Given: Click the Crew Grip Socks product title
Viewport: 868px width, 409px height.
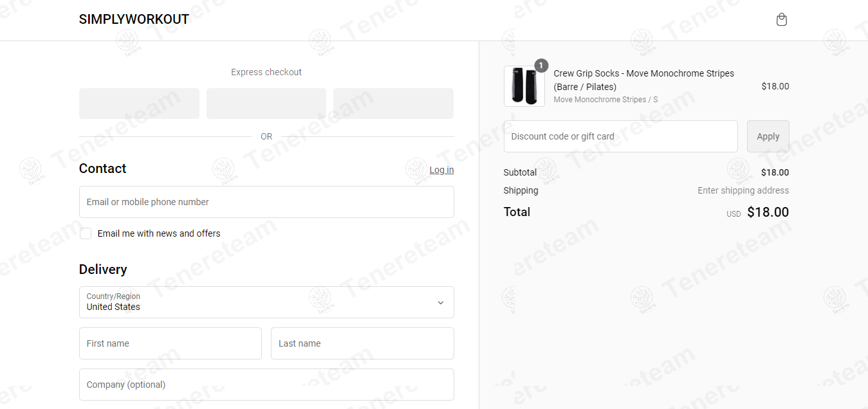Looking at the screenshot, I should coord(643,80).
